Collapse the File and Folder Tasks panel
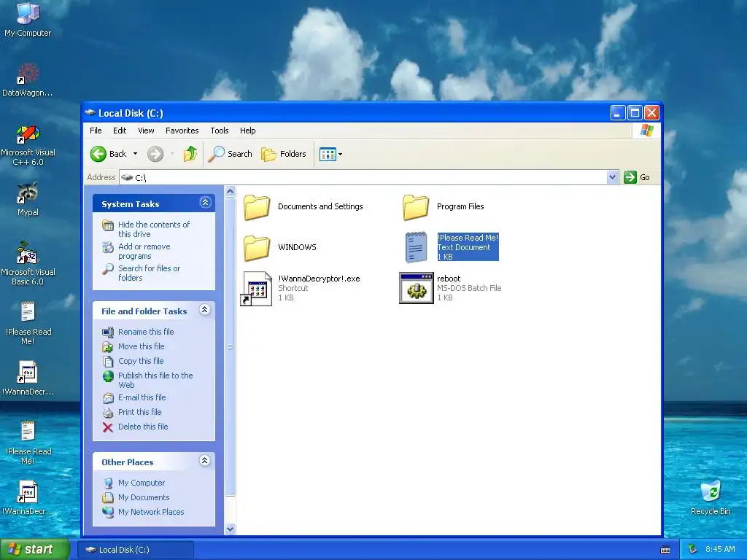Image resolution: width=747 pixels, height=560 pixels. pos(205,310)
